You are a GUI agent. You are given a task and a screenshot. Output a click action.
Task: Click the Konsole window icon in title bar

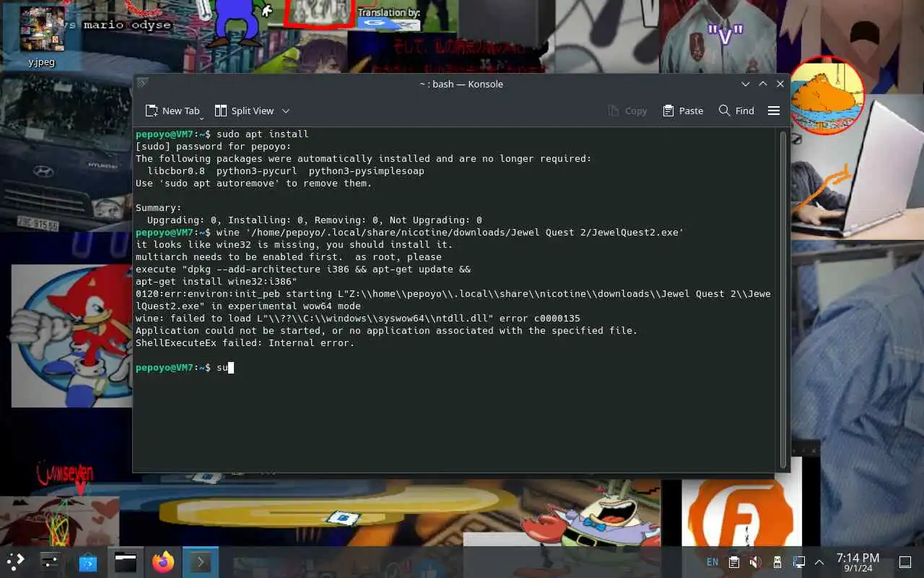(143, 84)
